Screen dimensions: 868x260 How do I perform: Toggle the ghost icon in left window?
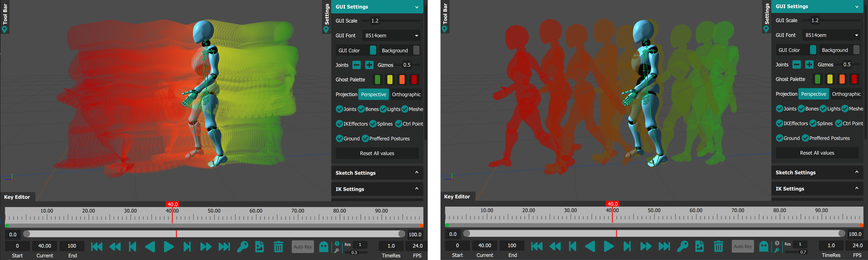click(323, 247)
